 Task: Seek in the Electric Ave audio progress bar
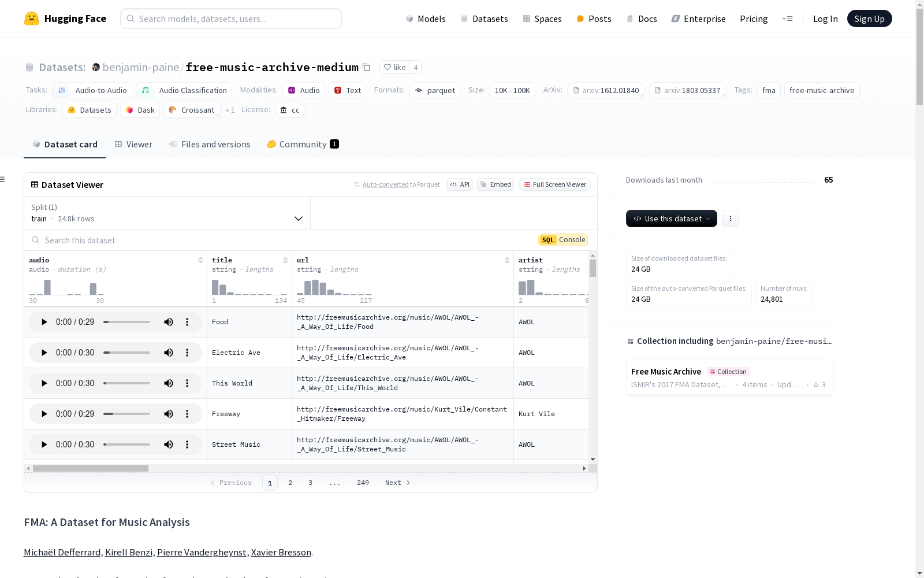pos(127,353)
